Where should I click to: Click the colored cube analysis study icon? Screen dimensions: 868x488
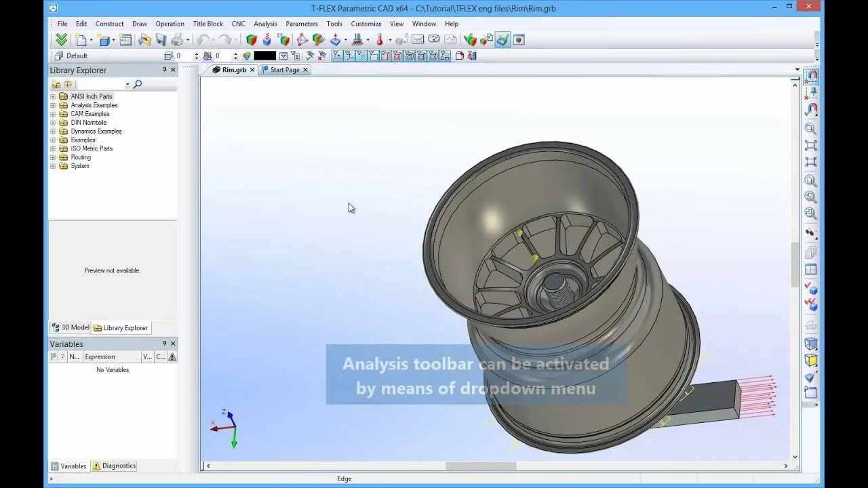click(x=251, y=39)
